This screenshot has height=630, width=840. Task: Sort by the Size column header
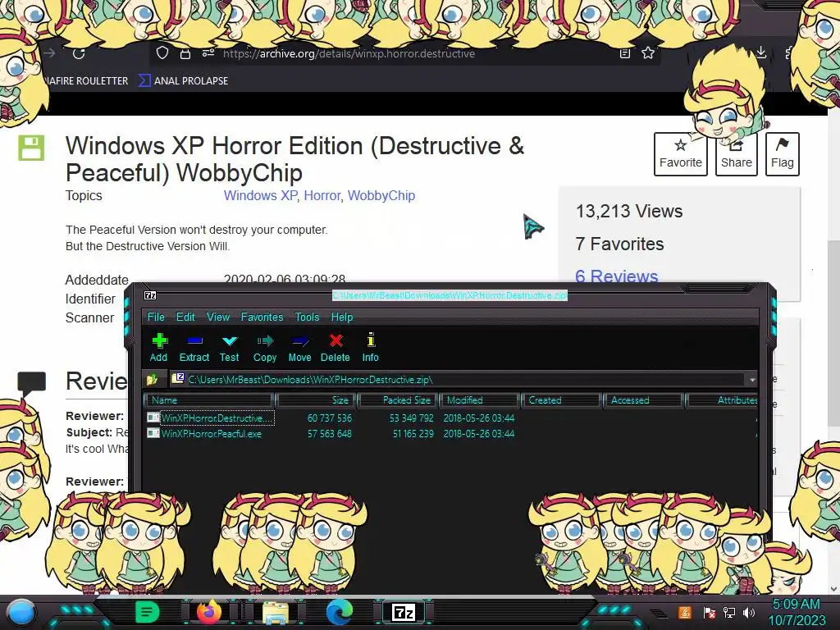point(316,400)
